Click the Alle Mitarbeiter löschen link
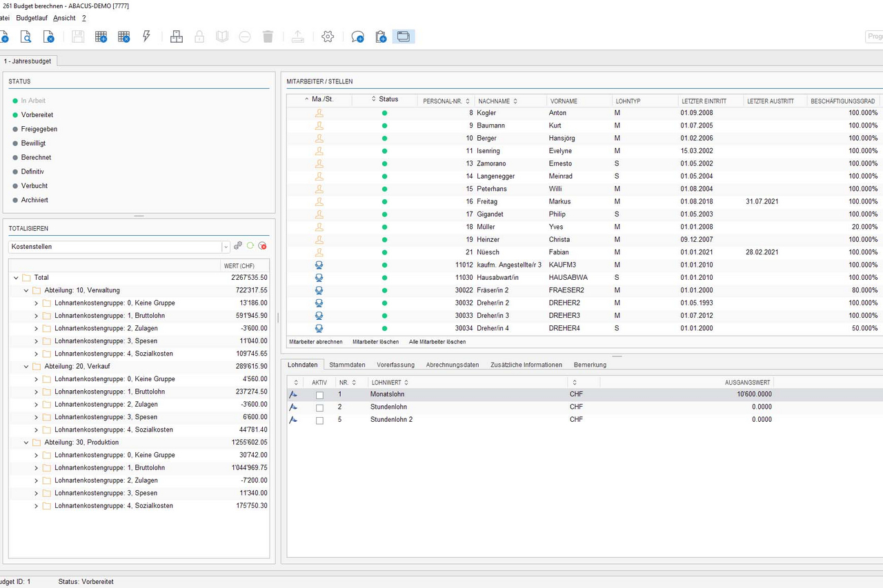This screenshot has width=883, height=588. (x=437, y=342)
